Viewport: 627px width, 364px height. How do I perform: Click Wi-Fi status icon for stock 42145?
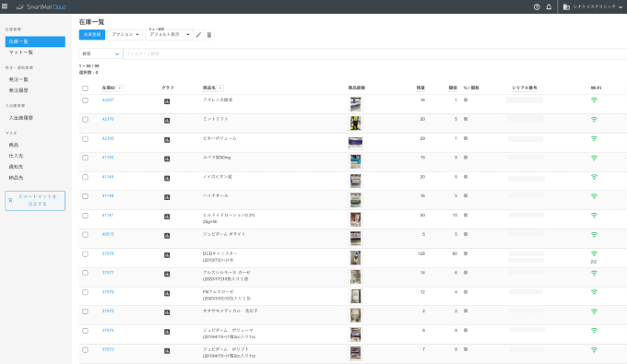pos(594,138)
